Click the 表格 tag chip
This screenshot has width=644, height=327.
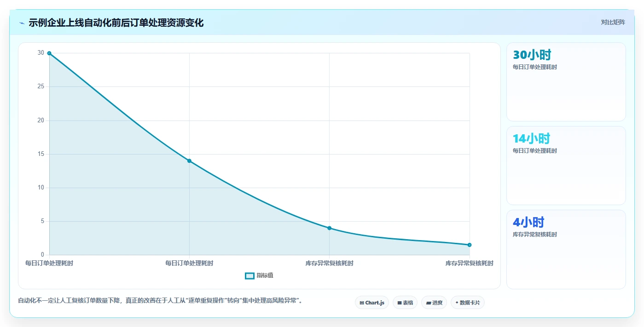tap(405, 303)
